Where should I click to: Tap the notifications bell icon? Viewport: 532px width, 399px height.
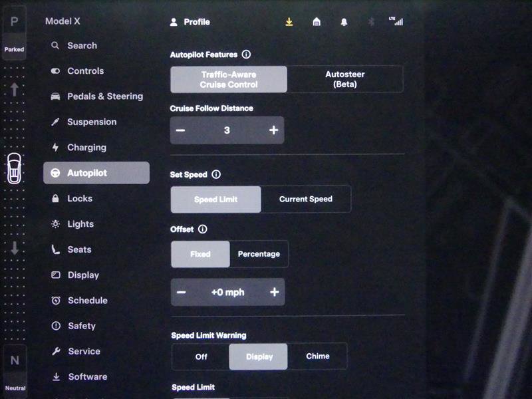click(x=344, y=22)
